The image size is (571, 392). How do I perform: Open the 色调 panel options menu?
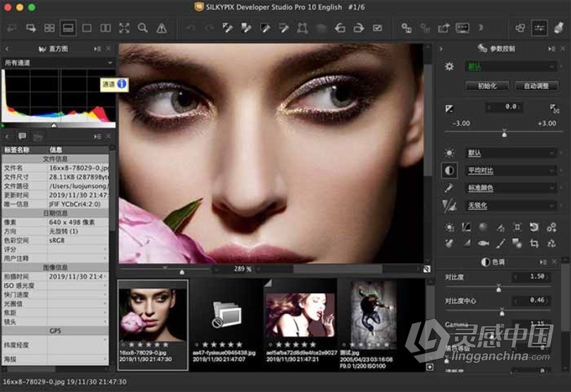[543, 262]
